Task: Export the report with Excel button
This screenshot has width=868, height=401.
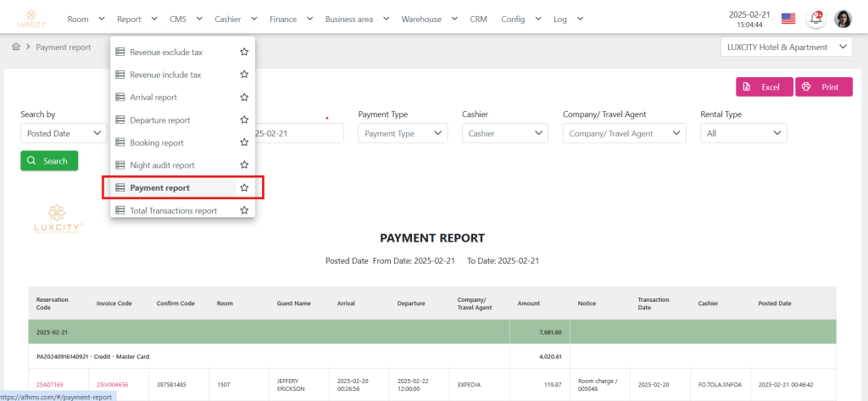Action: click(x=764, y=87)
